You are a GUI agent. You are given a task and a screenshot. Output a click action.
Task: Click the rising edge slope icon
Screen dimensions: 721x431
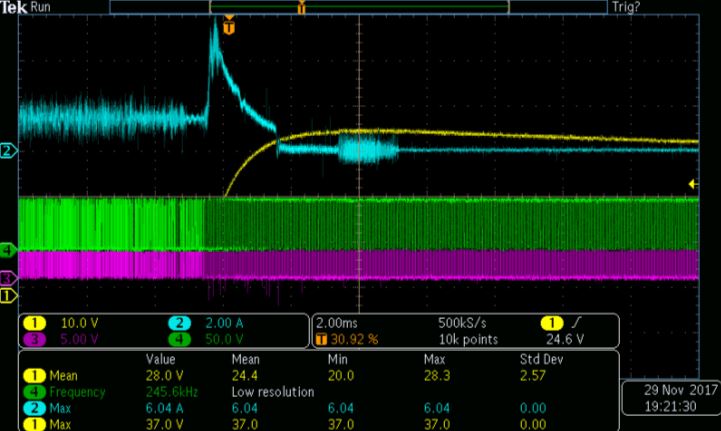(x=576, y=322)
